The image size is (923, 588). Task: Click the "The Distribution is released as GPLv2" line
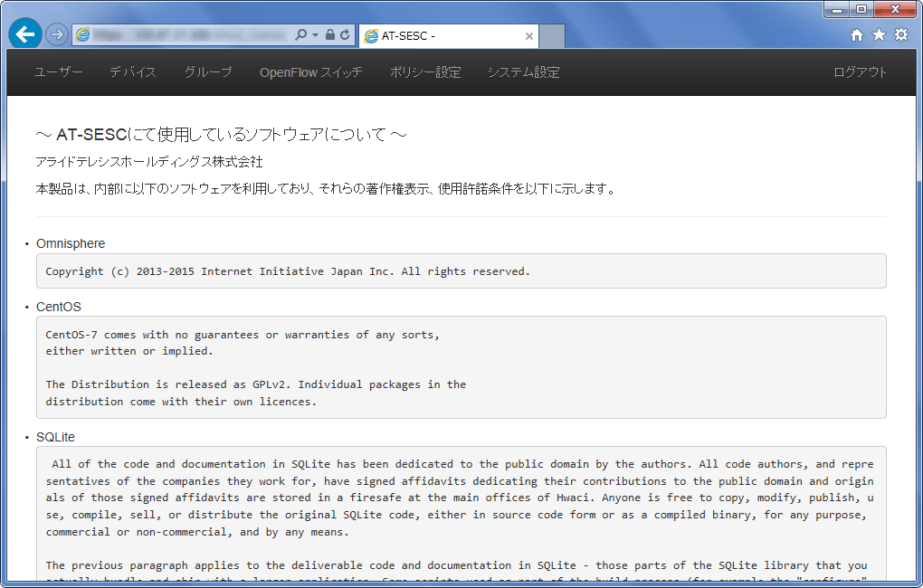tap(256, 384)
